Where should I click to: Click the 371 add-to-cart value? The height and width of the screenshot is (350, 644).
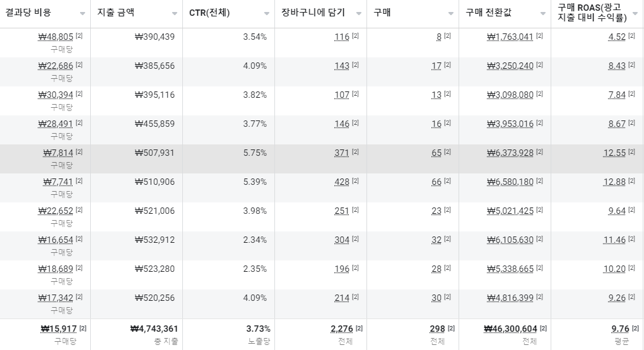point(341,153)
